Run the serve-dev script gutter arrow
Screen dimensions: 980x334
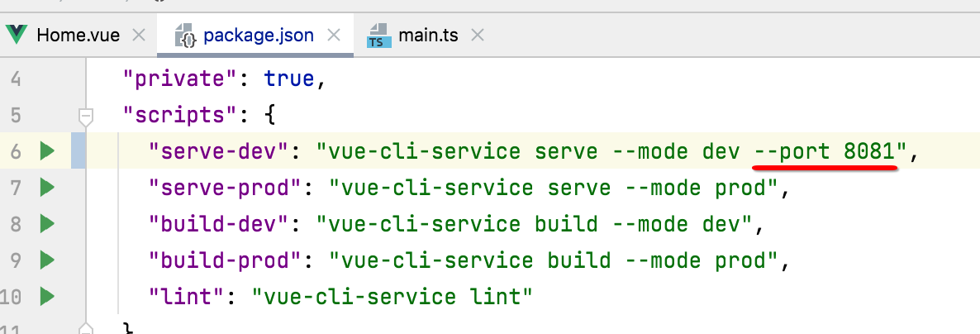click(47, 150)
